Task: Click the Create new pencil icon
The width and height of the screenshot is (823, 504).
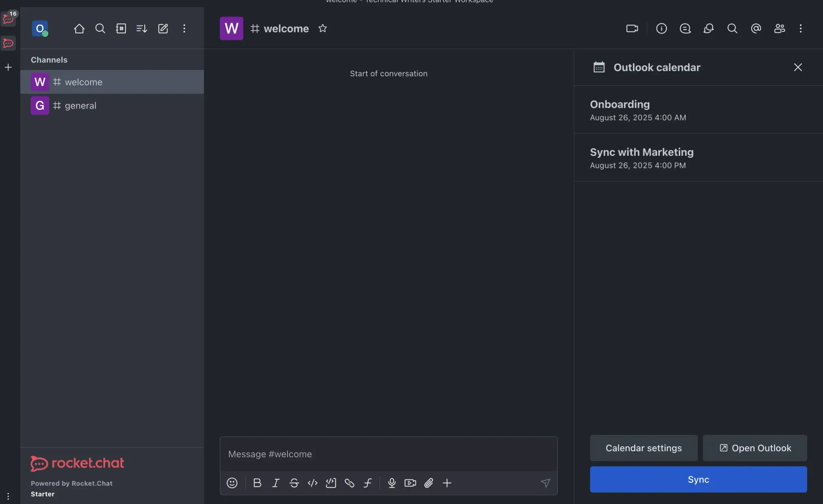Action: (163, 28)
